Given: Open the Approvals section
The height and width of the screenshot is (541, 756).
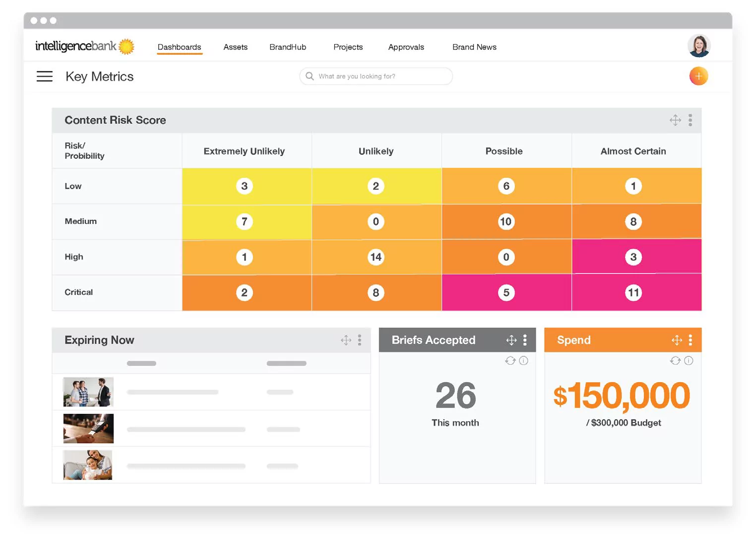Looking at the screenshot, I should [406, 47].
